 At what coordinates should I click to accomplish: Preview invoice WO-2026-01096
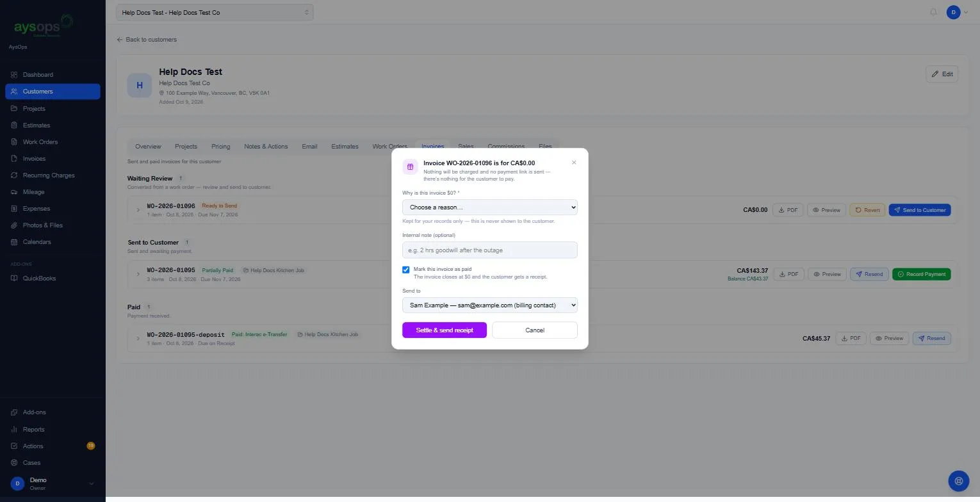(826, 210)
